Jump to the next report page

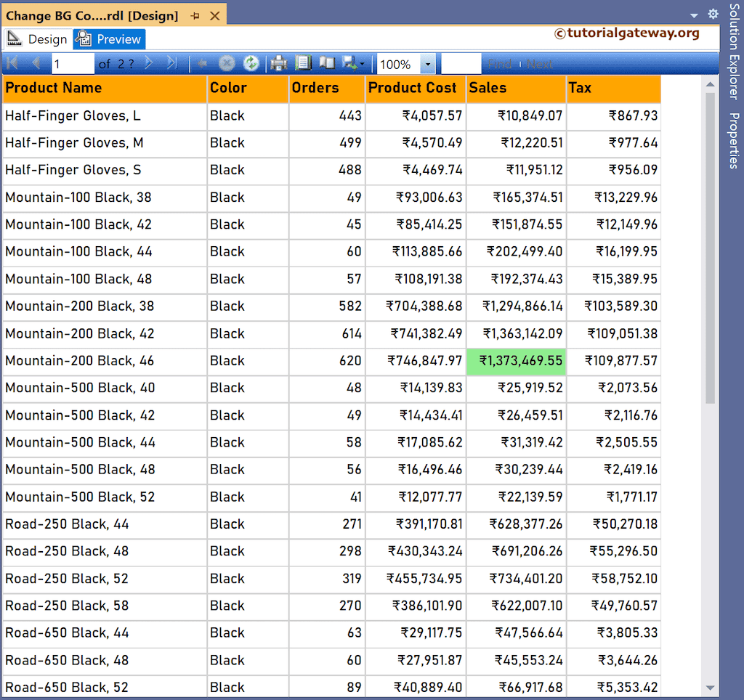[x=149, y=63]
